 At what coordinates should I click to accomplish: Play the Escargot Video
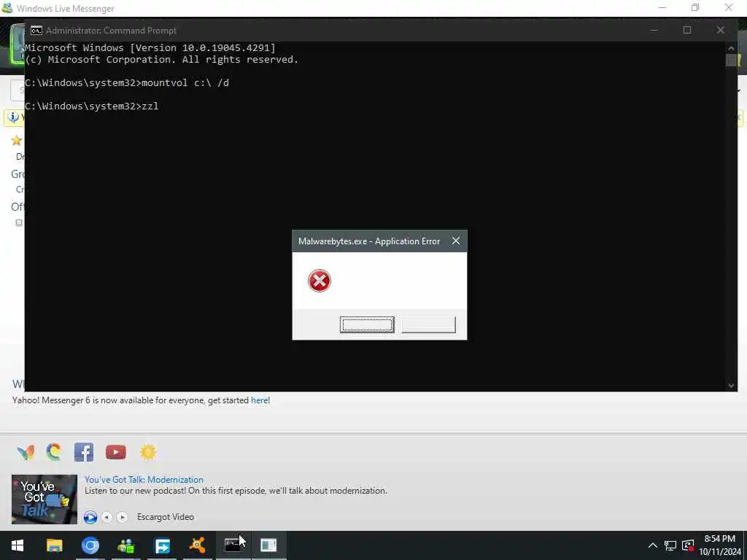90,517
